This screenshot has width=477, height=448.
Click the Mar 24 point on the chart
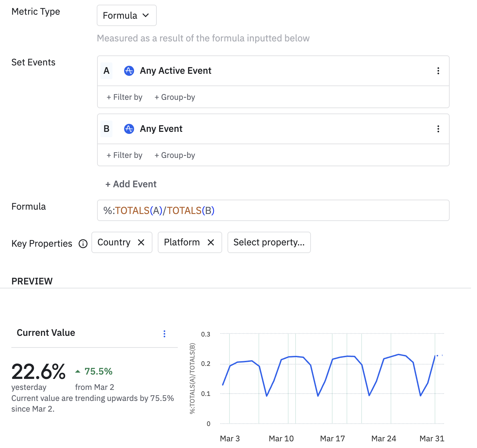tap(384, 359)
